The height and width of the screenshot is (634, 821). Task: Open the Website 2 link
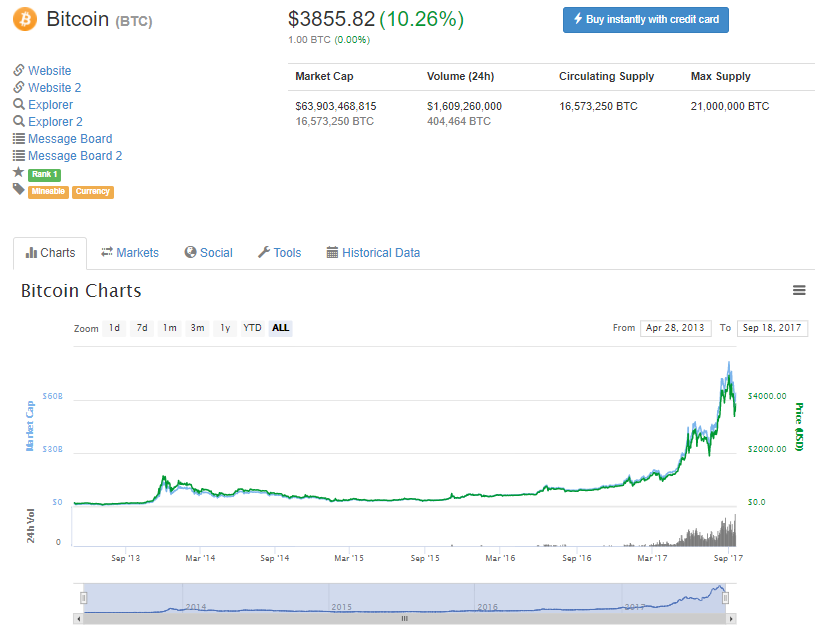(x=54, y=87)
